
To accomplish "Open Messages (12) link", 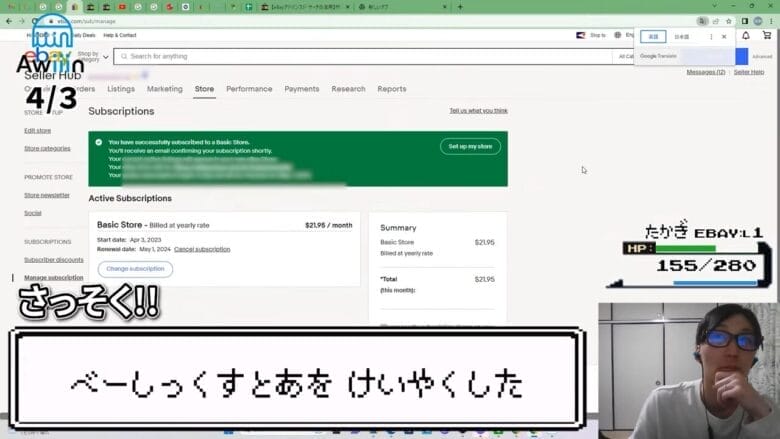I will coord(705,72).
